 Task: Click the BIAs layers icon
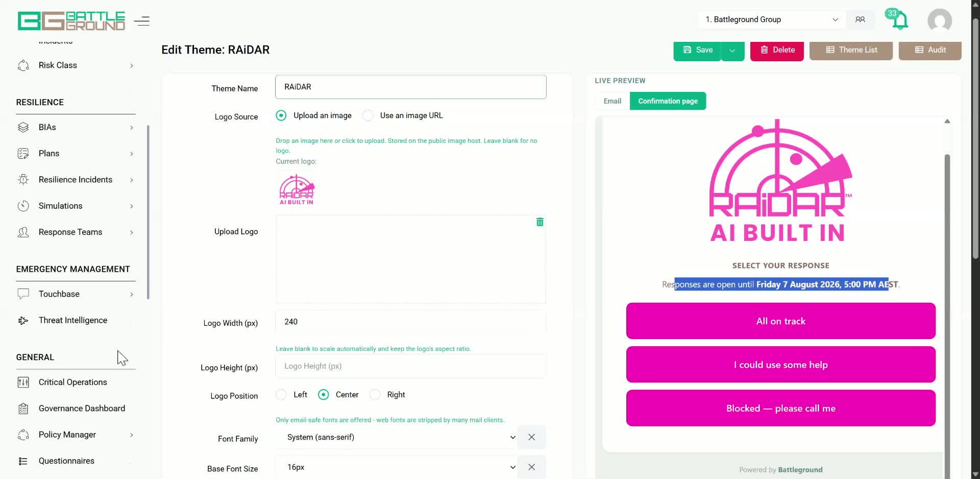click(23, 127)
